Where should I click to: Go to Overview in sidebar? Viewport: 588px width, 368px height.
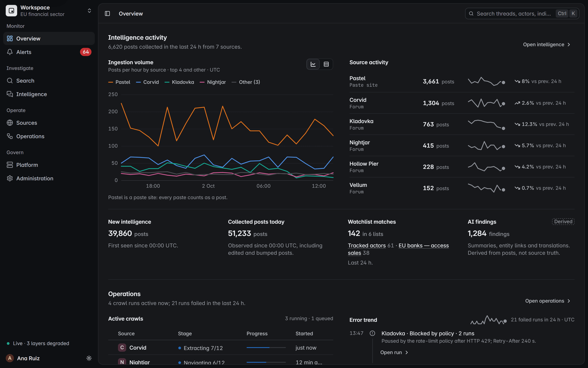pyautogui.click(x=49, y=38)
